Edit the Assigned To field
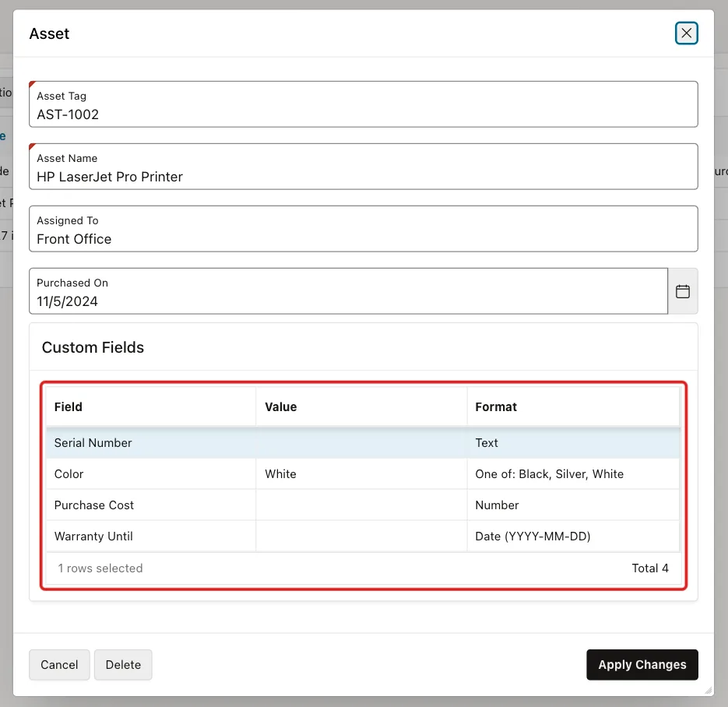 363,229
